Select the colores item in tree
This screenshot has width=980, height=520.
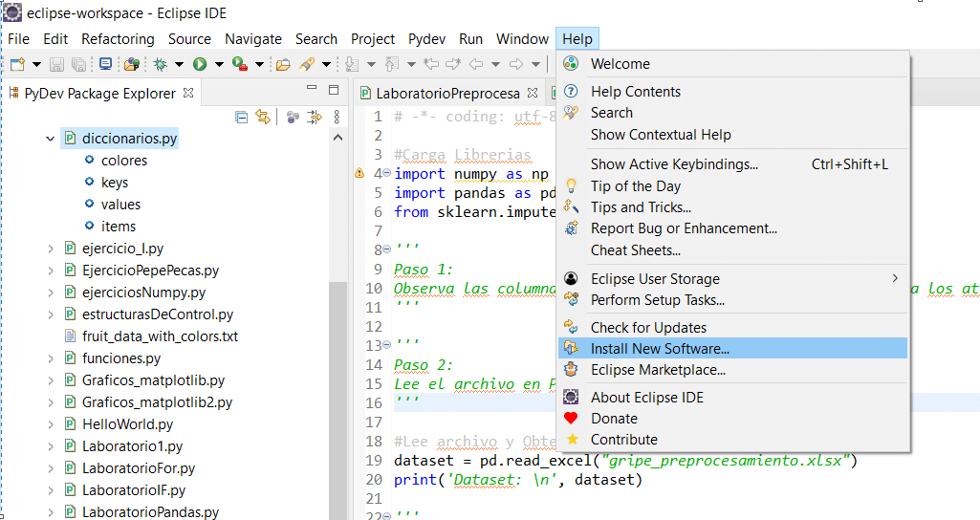(123, 161)
